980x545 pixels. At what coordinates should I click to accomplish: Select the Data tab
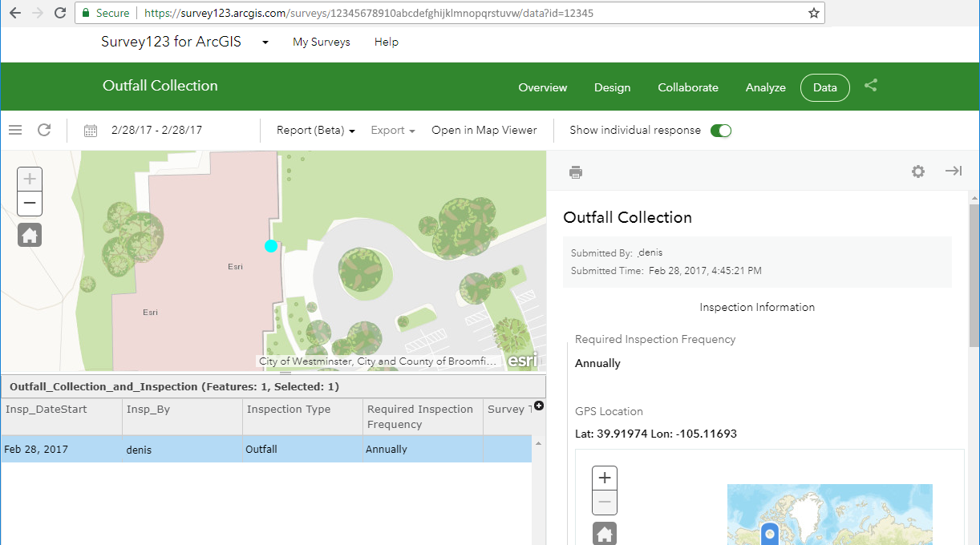pyautogui.click(x=824, y=87)
